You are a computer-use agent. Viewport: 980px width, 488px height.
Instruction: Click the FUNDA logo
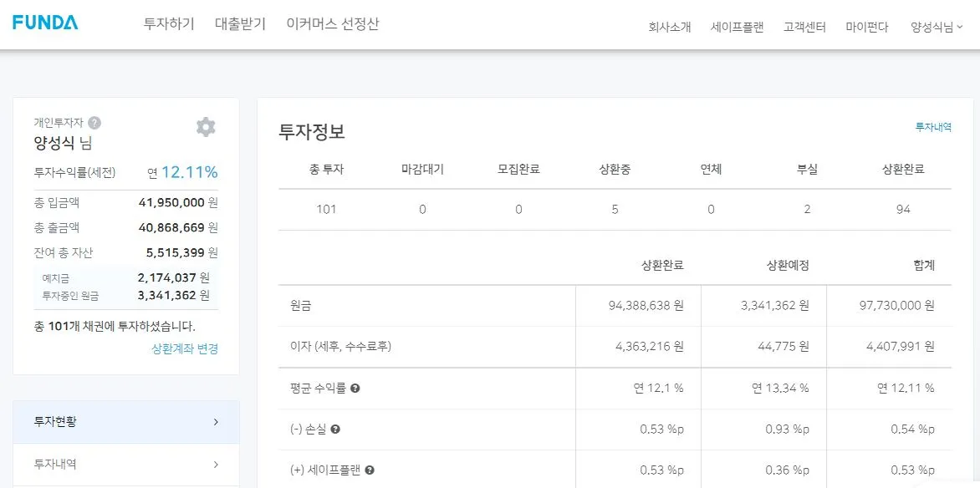(x=45, y=23)
